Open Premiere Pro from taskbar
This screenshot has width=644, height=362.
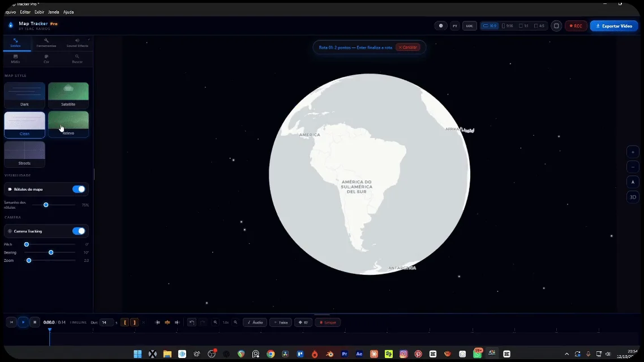(345, 354)
